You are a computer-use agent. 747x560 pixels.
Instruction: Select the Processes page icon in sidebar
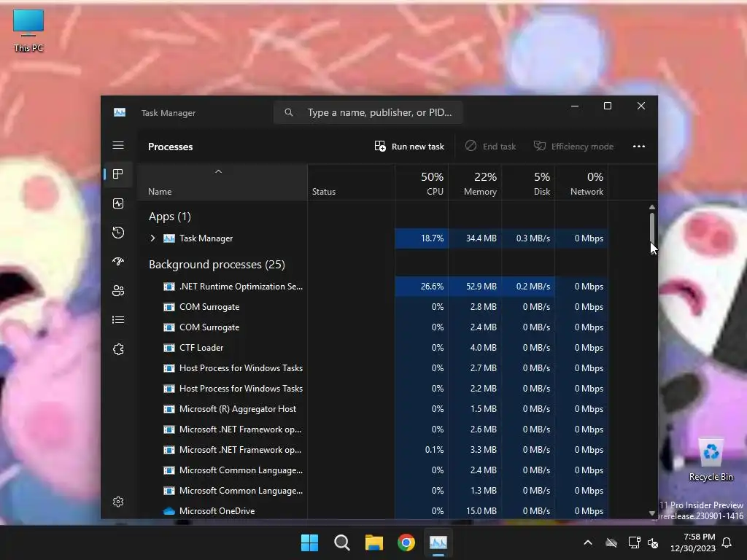pyautogui.click(x=118, y=174)
